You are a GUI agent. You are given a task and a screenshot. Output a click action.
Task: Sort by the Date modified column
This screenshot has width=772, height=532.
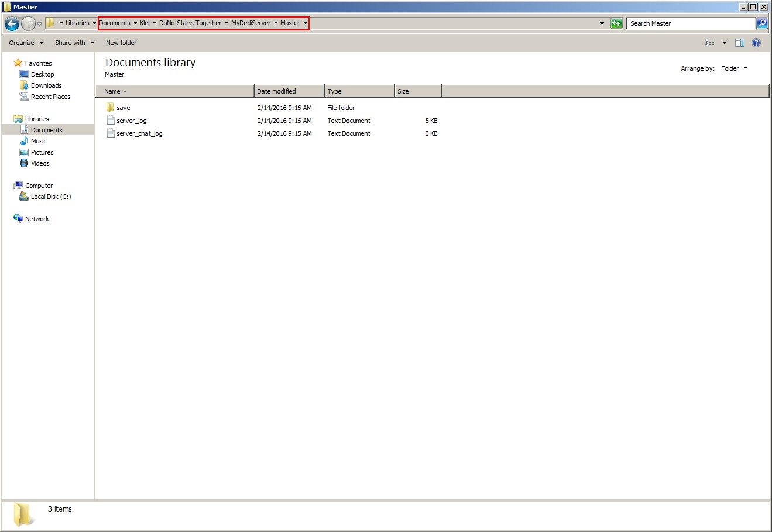pyautogui.click(x=289, y=91)
